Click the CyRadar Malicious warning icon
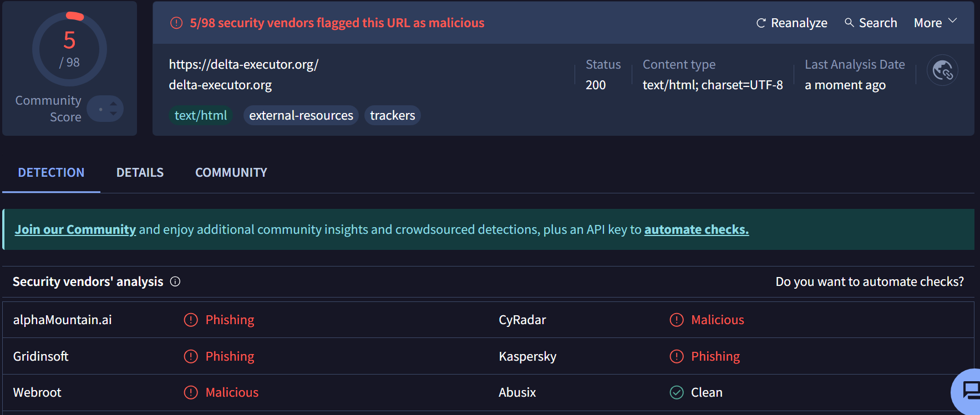Screen dimensions: 980x415 (677, 320)
